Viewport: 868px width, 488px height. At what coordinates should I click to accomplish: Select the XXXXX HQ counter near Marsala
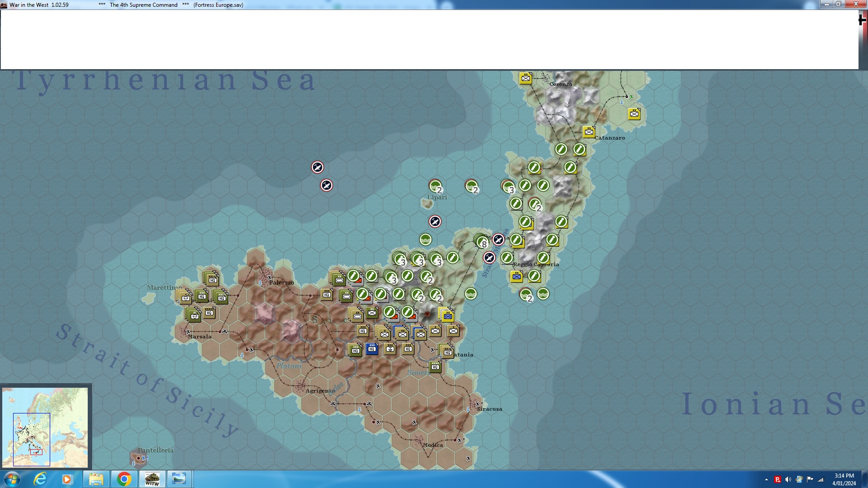pos(209,312)
